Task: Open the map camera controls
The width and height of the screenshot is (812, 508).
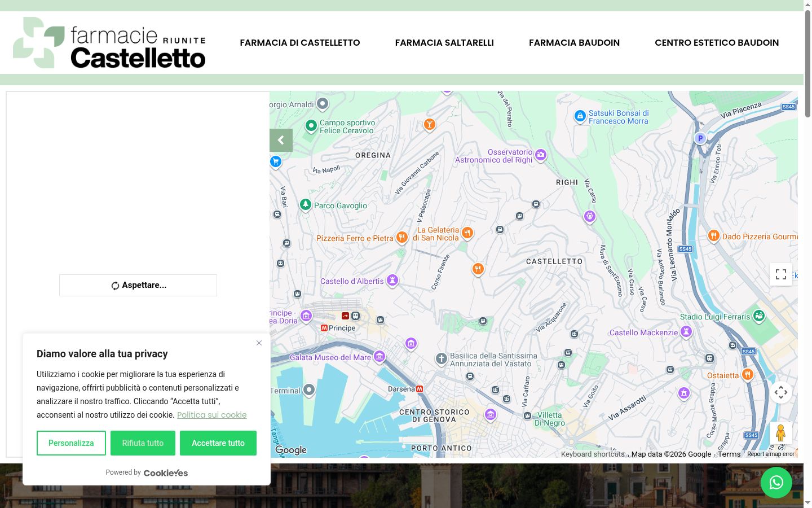Action: [781, 392]
